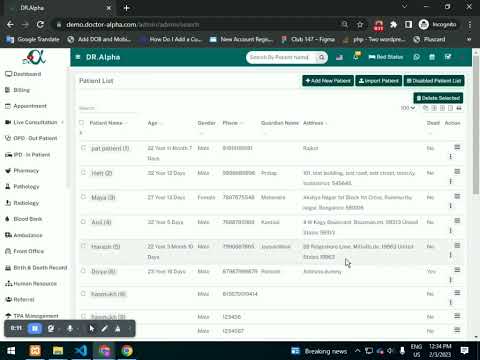This screenshot has width=480, height=360.
Task: Open the language flag icon
Action: tap(339, 57)
